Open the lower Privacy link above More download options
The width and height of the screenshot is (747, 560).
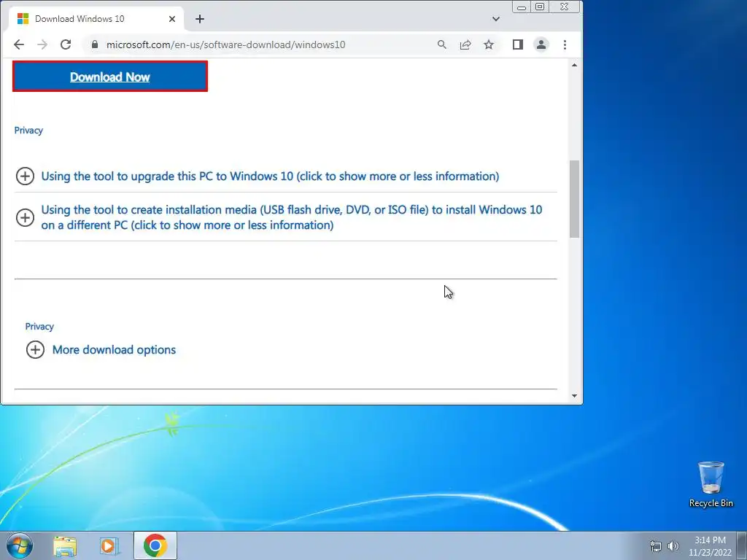coord(39,327)
